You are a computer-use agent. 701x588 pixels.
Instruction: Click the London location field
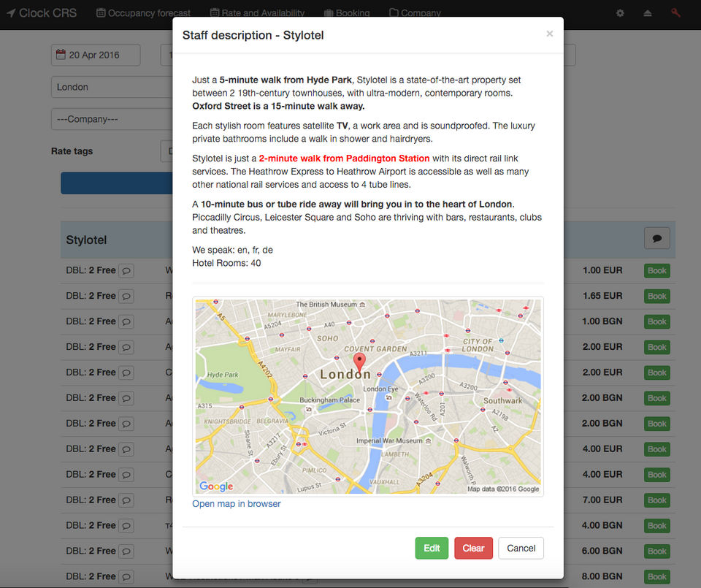point(112,87)
